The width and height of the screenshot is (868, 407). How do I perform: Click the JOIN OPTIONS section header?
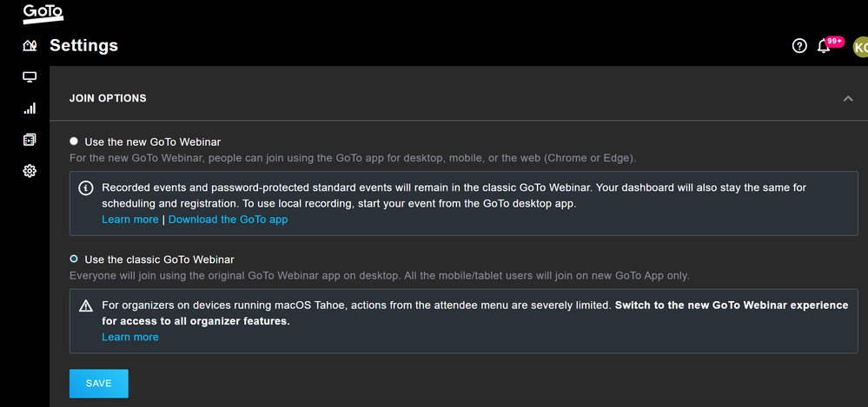[108, 98]
